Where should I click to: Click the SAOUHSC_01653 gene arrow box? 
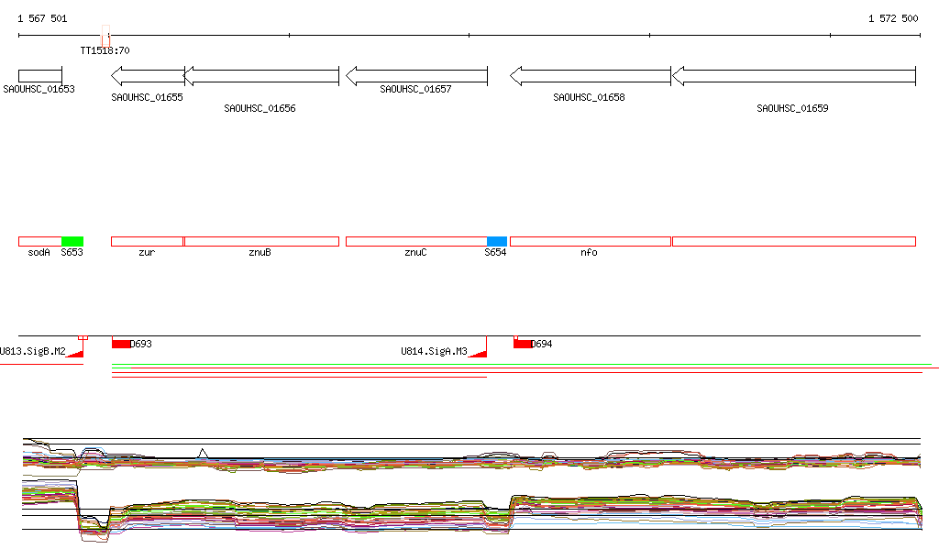click(x=39, y=75)
